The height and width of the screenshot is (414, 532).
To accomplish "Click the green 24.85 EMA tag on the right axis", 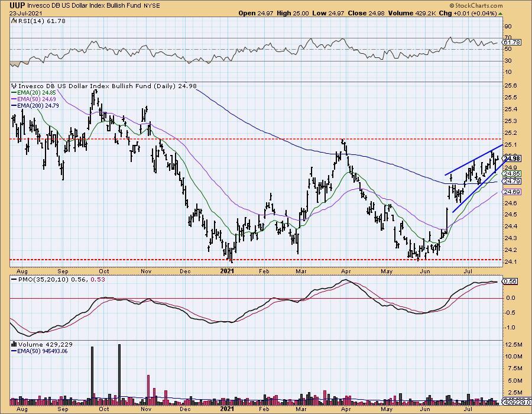I will [x=511, y=174].
